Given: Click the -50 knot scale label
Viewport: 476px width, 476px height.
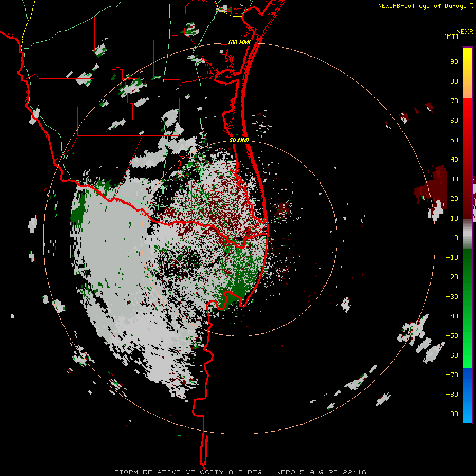Looking at the screenshot, I should (452, 336).
